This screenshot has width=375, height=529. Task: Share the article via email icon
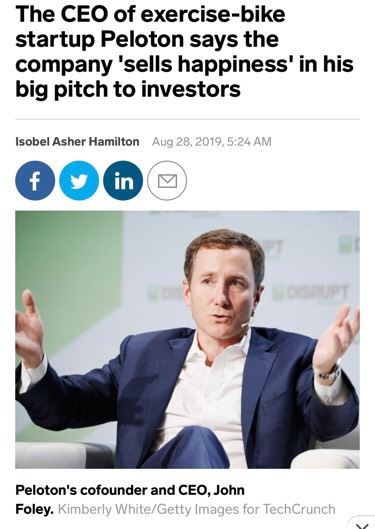pyautogui.click(x=167, y=180)
